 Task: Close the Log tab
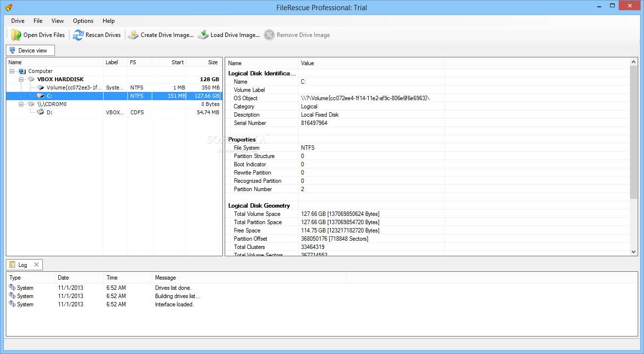coord(36,265)
